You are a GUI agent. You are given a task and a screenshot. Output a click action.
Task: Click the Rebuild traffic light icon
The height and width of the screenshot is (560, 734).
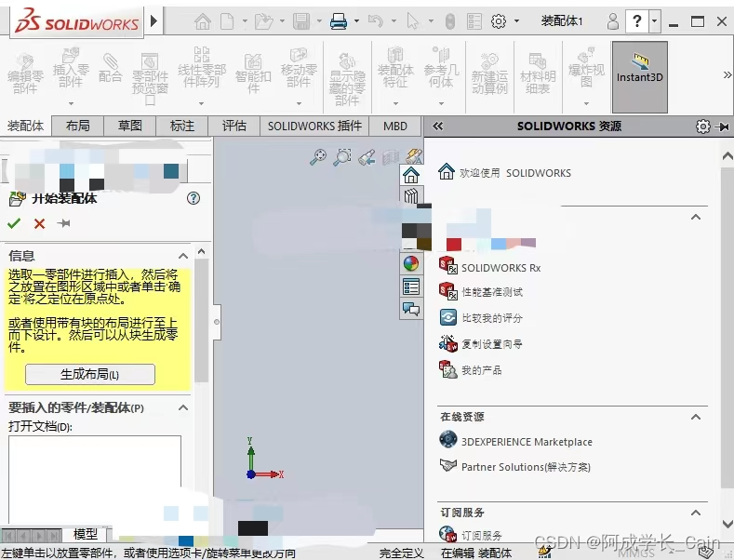(x=450, y=21)
